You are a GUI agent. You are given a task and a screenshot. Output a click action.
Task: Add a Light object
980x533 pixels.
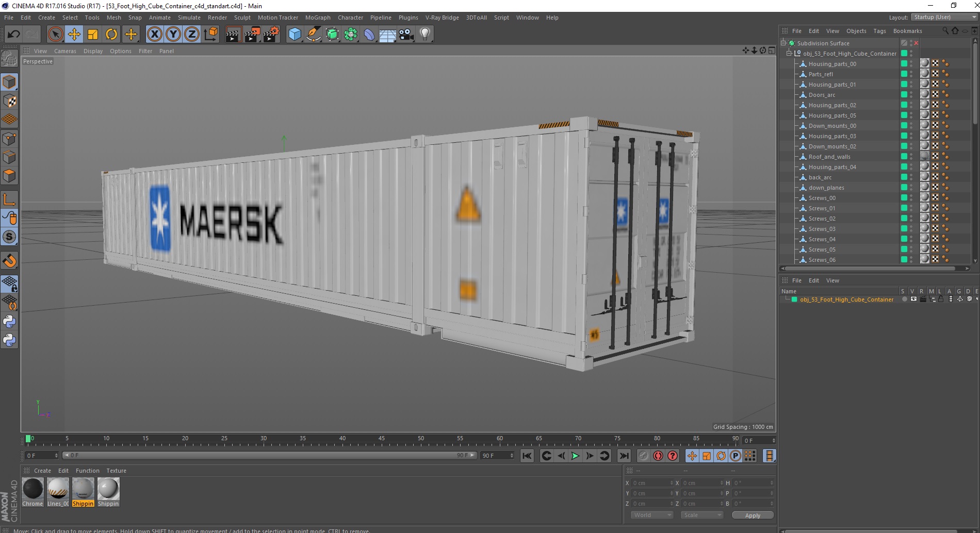(x=425, y=35)
